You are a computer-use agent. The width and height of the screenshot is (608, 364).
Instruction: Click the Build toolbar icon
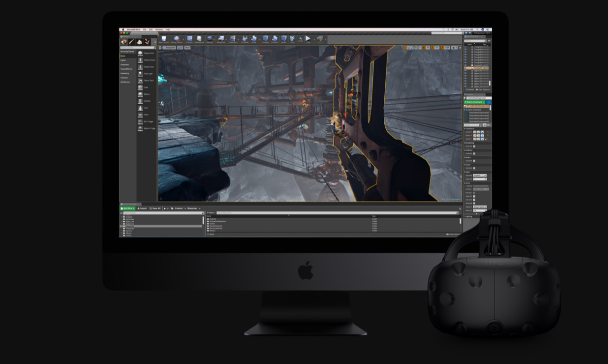coord(254,39)
